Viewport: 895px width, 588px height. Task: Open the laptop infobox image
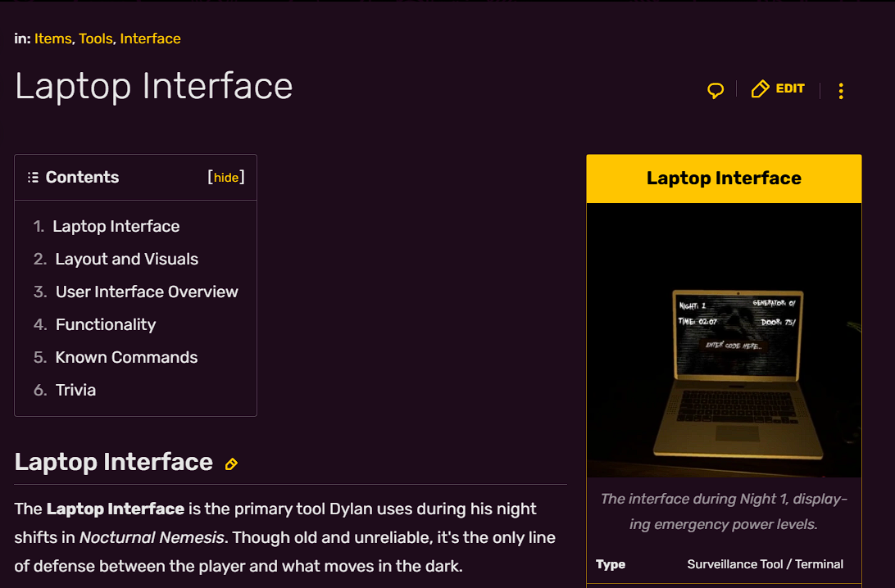(x=724, y=340)
